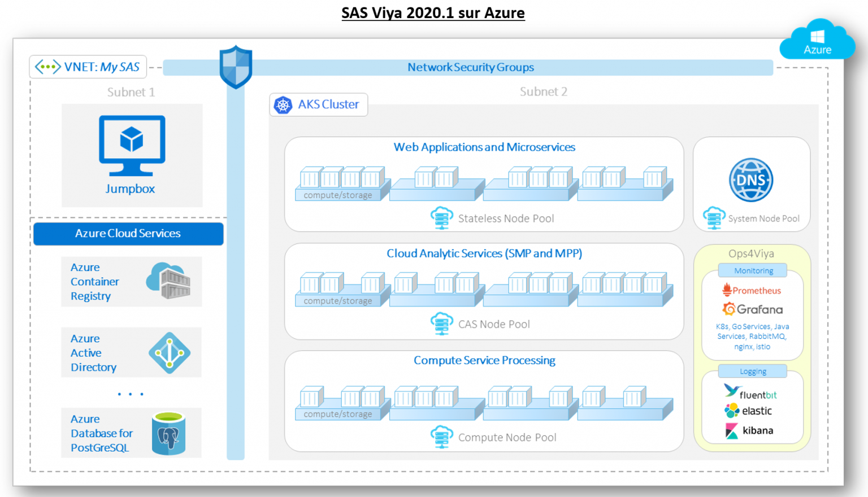868x497 pixels.
Task: Switch to the Logging tab in Ops4Viya
Action: (752, 371)
